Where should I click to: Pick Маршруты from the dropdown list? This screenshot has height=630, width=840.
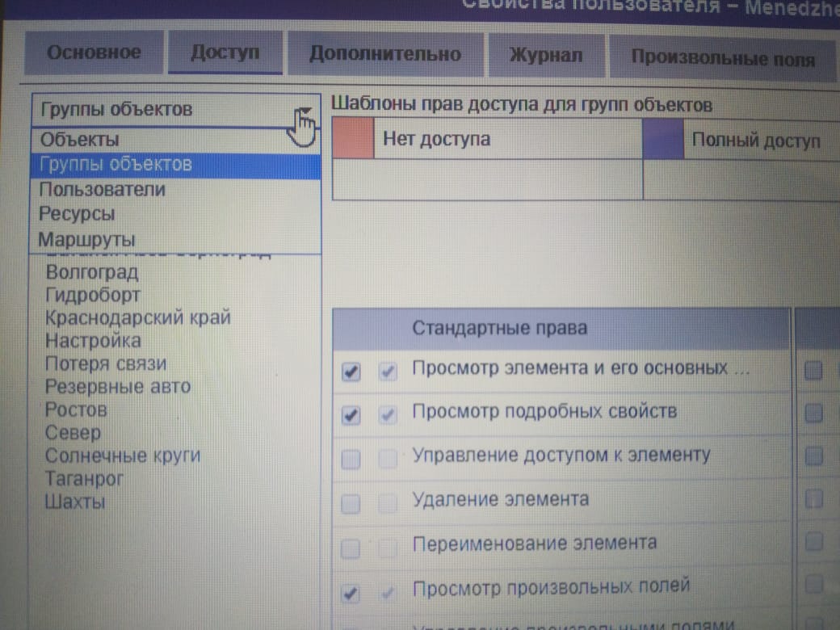click(86, 240)
